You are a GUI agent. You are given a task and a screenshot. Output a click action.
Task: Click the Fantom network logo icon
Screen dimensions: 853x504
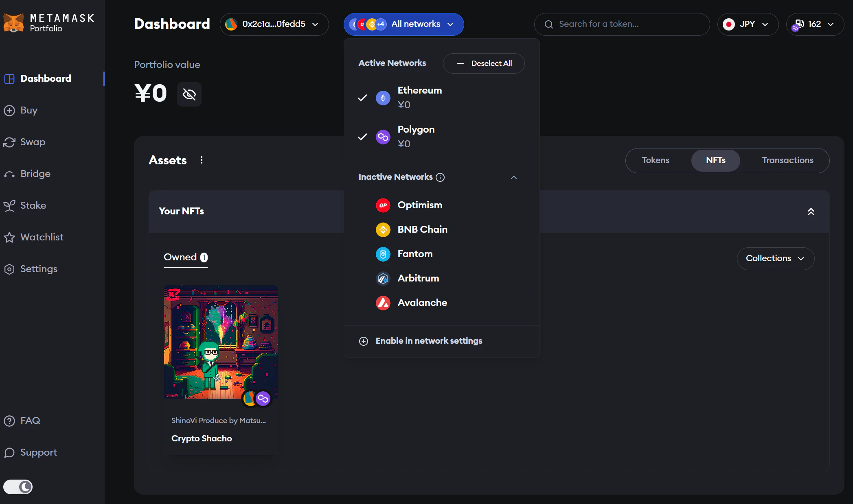(383, 254)
